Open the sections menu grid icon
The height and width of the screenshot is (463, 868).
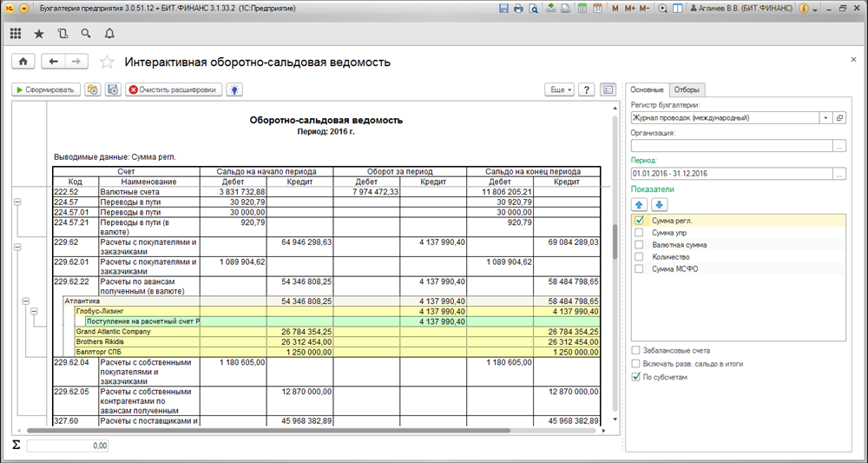pyautogui.click(x=16, y=34)
